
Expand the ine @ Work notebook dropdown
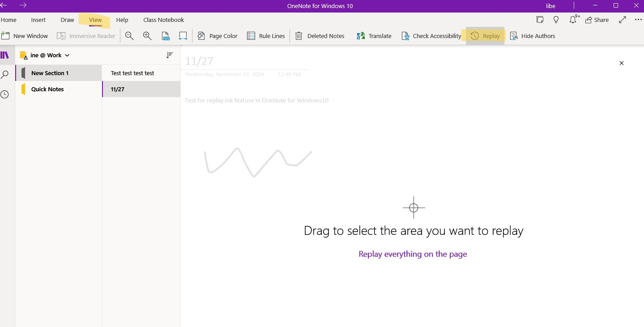[67, 55]
